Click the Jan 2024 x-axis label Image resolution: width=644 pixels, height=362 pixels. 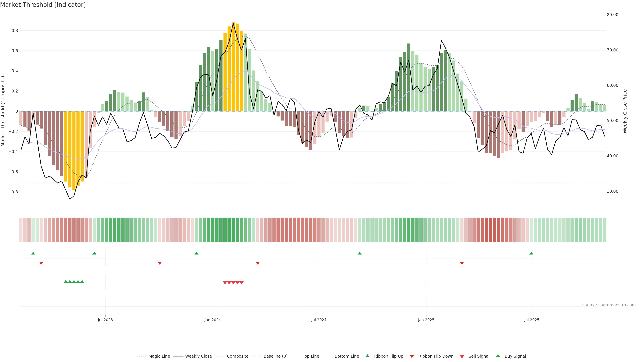pyautogui.click(x=212, y=320)
